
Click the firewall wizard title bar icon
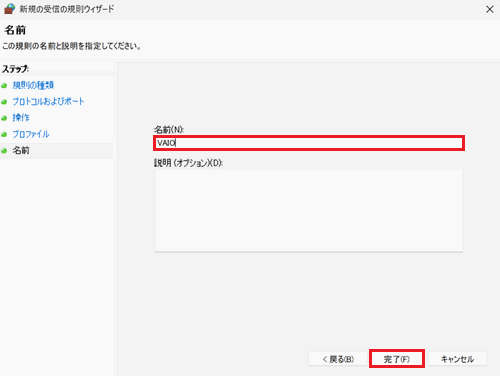pyautogui.click(x=9, y=9)
